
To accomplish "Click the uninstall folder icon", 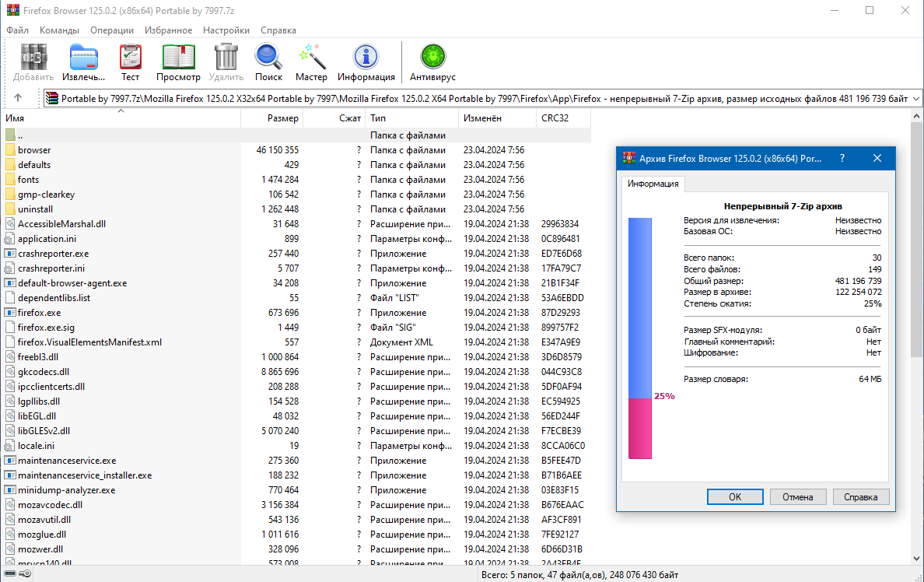I will [10, 209].
